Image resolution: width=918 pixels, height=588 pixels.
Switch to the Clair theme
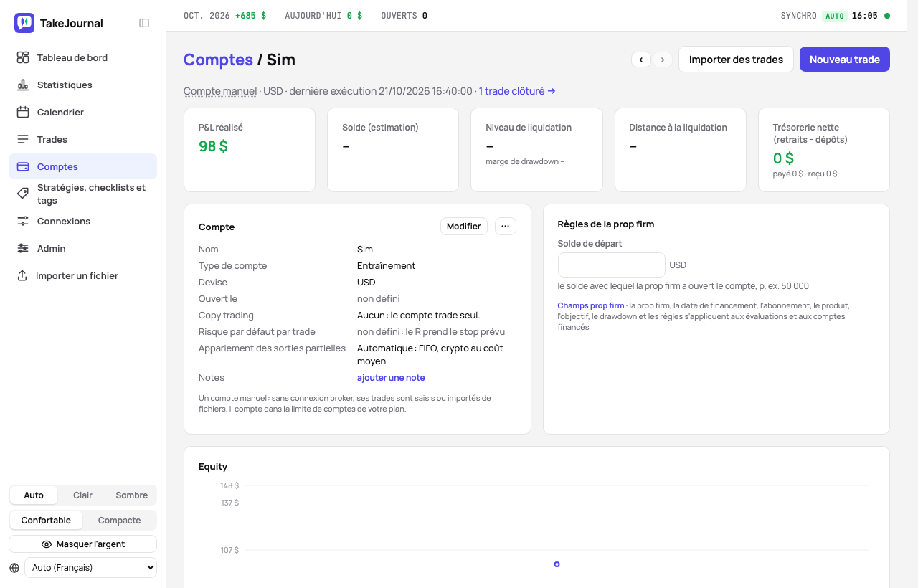(x=82, y=495)
